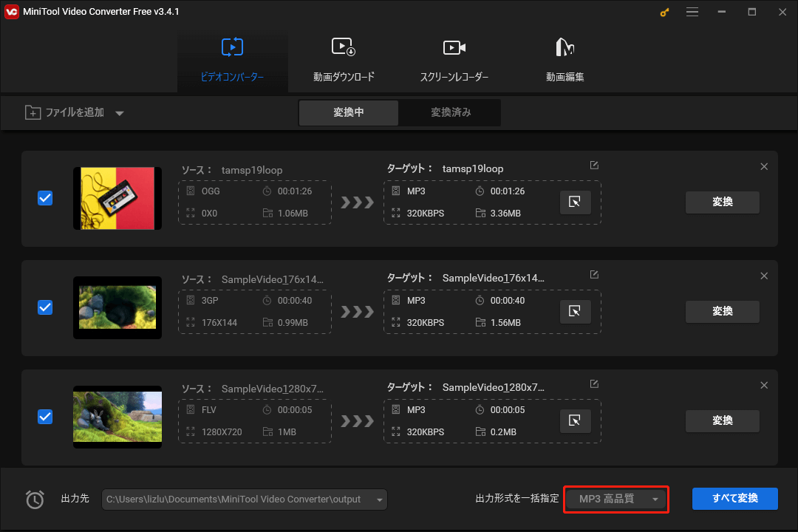Click conversion arrows in SampleVideo176x14 row
Image resolution: width=798 pixels, height=532 pixels.
point(358,312)
